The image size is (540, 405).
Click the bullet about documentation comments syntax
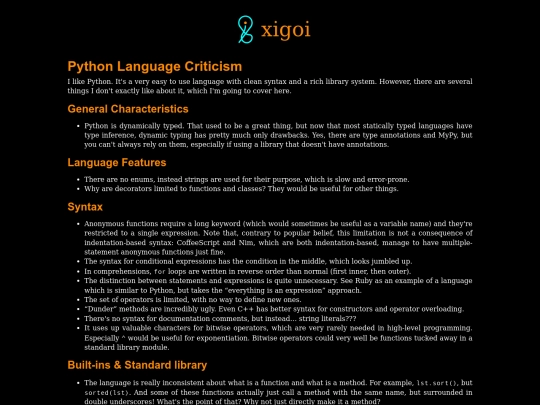tap(220, 319)
